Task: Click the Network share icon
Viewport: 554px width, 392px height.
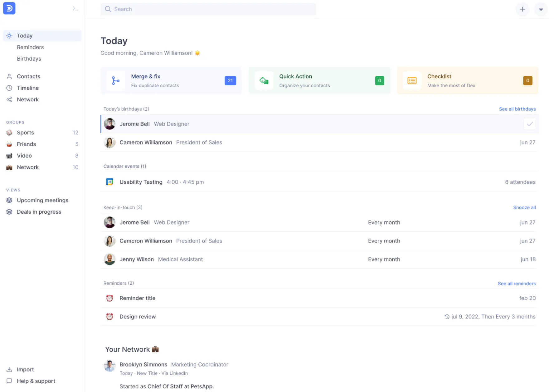Action: (x=9, y=99)
